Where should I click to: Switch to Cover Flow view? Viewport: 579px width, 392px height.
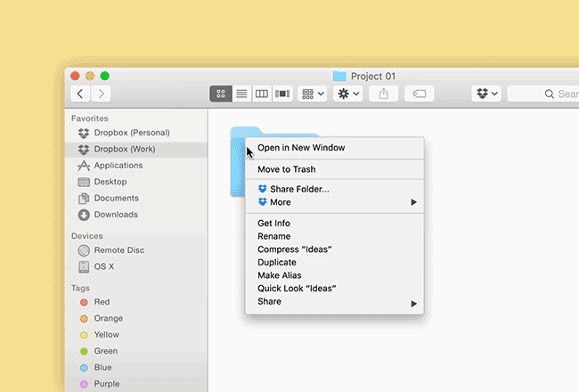(x=283, y=94)
